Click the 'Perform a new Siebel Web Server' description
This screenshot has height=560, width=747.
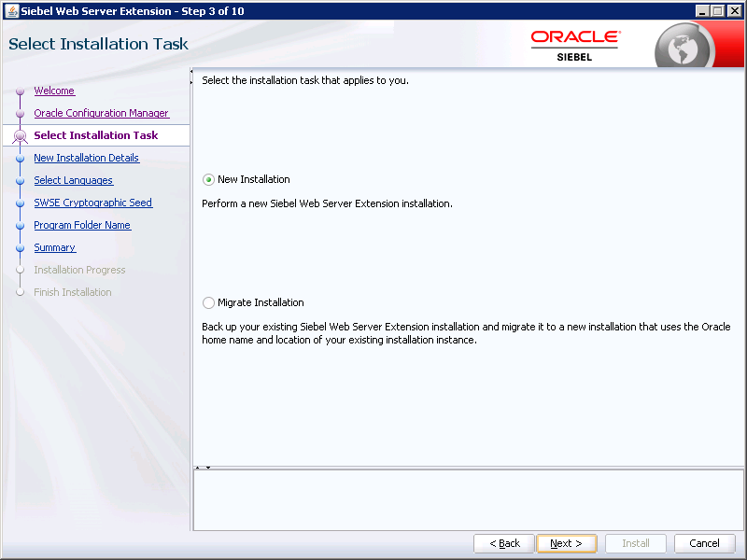pos(328,203)
